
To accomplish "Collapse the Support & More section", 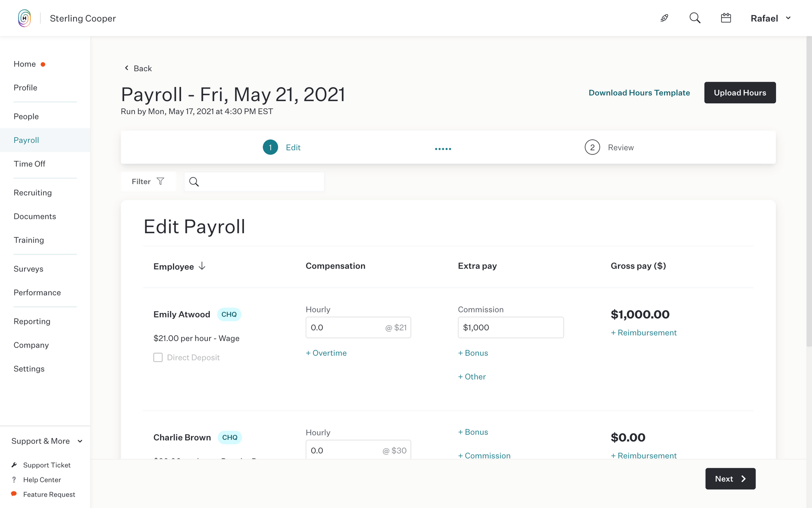I will (x=80, y=441).
